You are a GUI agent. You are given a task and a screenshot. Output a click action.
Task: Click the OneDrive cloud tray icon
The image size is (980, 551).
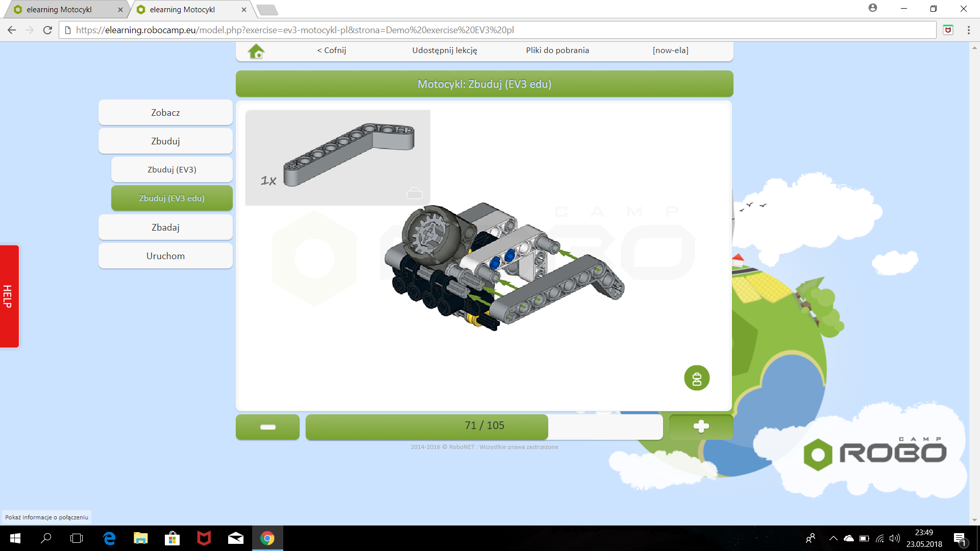849,538
